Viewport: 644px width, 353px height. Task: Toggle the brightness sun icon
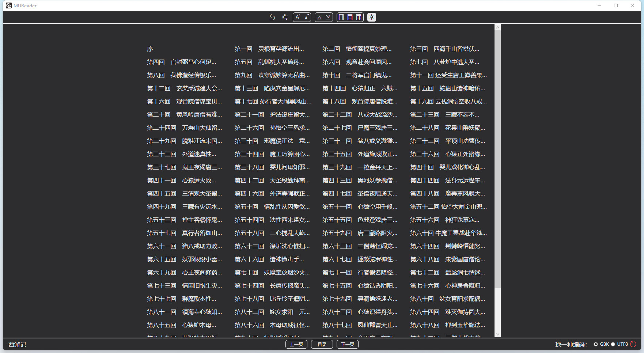[x=372, y=17]
